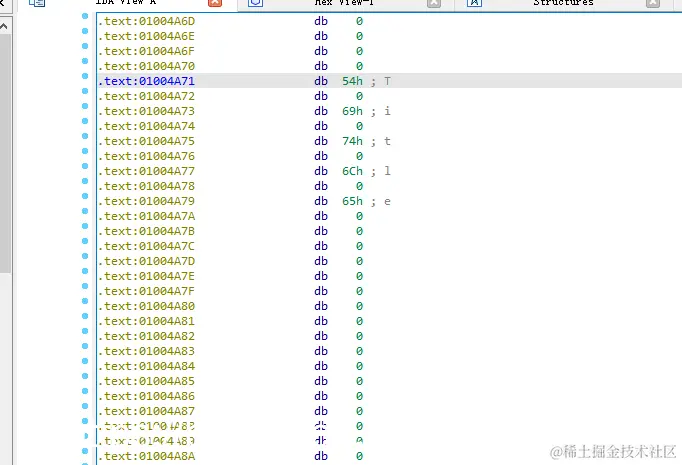Select address .text:01004A7B
682x465 pixels.
147,231
